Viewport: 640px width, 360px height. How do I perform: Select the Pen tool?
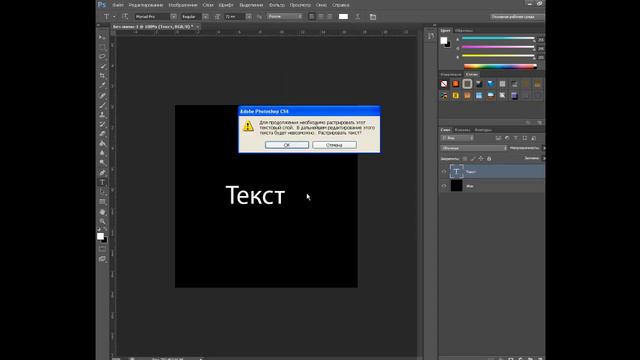point(102,173)
